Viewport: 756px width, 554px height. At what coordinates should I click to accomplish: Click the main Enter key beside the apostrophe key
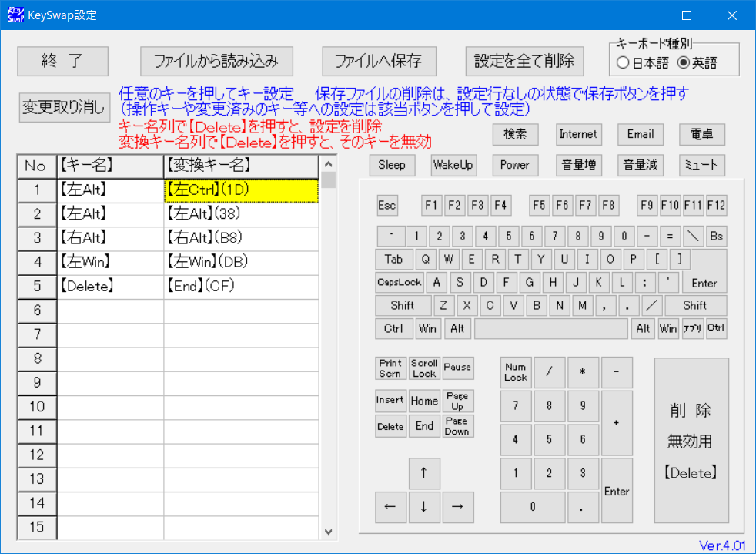point(704,282)
